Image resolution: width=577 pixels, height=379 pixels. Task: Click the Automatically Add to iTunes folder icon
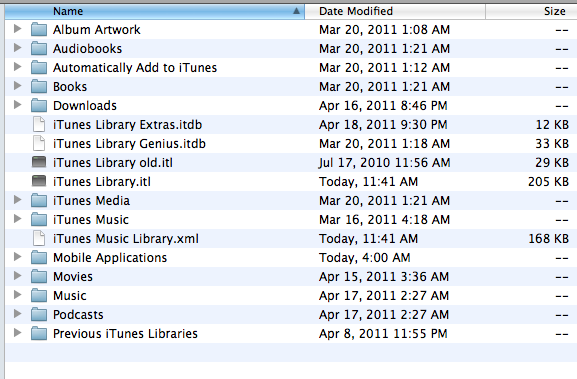click(39, 68)
